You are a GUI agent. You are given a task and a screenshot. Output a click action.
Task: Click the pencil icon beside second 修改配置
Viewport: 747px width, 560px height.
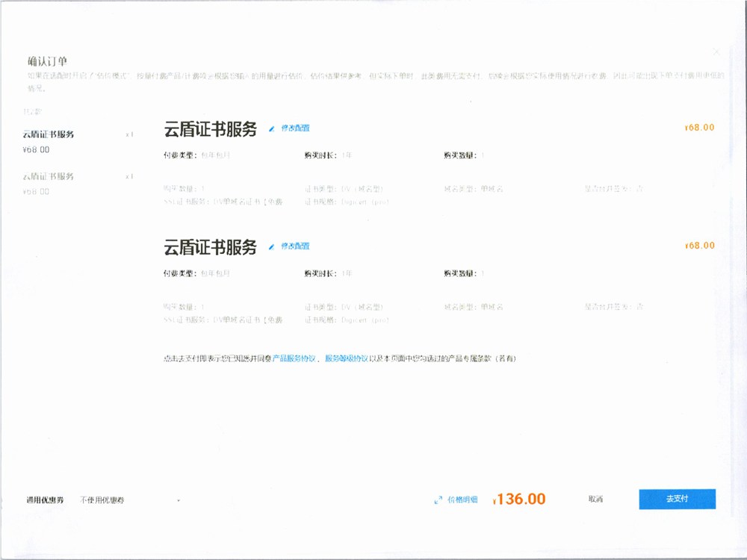272,246
